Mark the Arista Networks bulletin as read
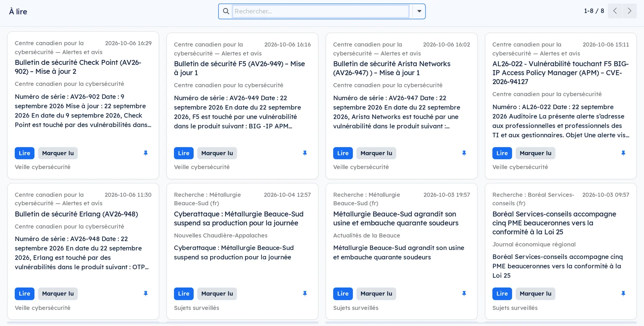The height and width of the screenshot is (326, 644). tap(376, 153)
